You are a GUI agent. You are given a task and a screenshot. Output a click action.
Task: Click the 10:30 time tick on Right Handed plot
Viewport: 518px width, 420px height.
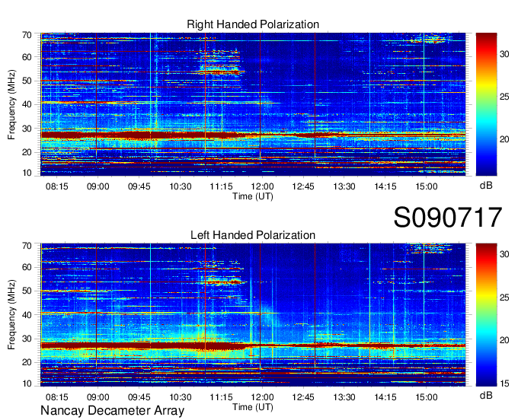[181, 186]
